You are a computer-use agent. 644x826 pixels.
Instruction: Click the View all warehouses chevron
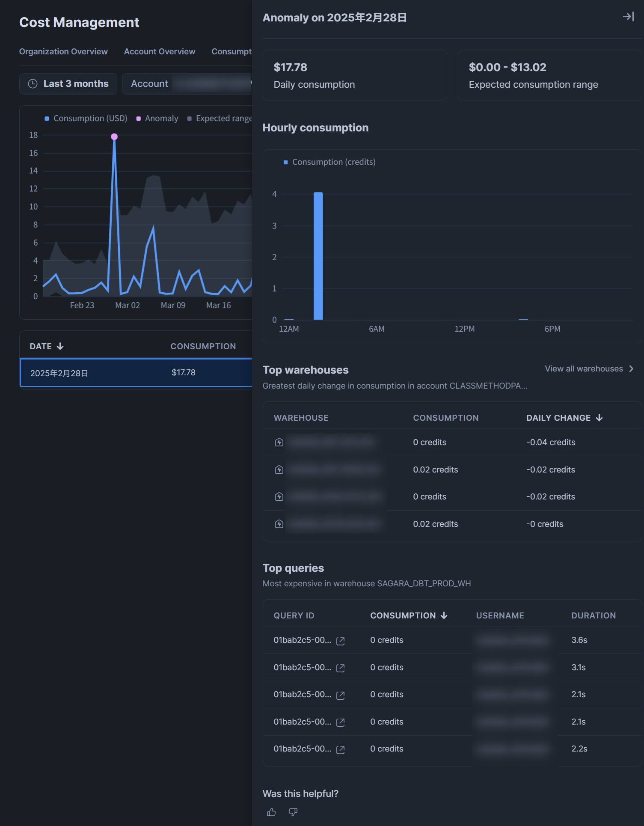click(x=631, y=369)
